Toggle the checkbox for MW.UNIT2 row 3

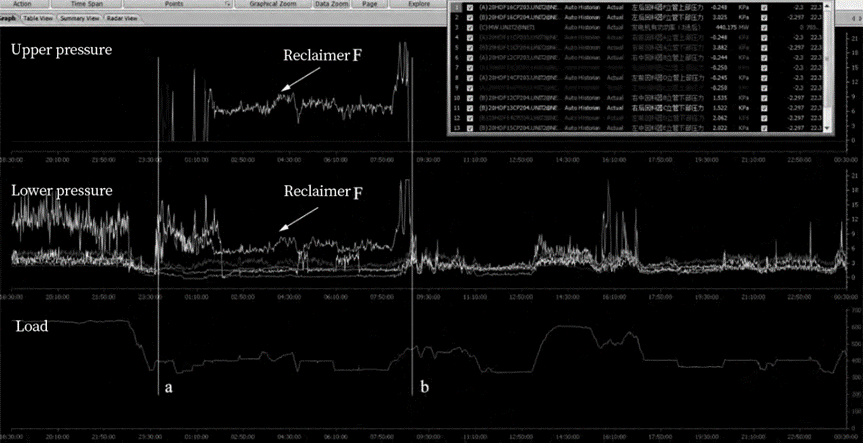point(470,28)
